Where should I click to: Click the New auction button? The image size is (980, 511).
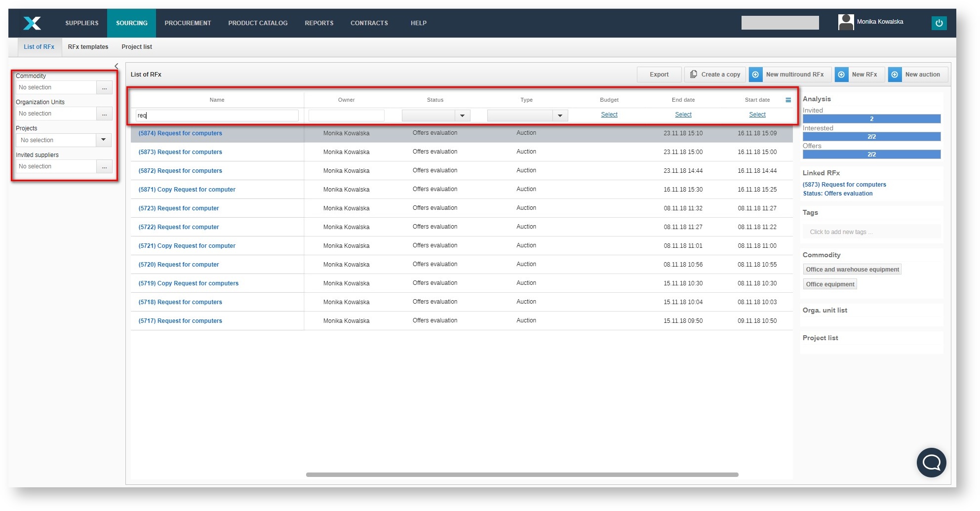point(917,75)
